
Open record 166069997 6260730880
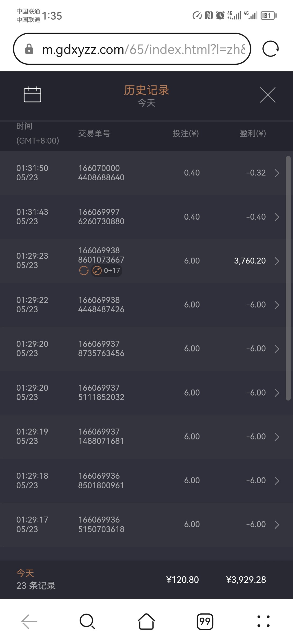pos(101,217)
